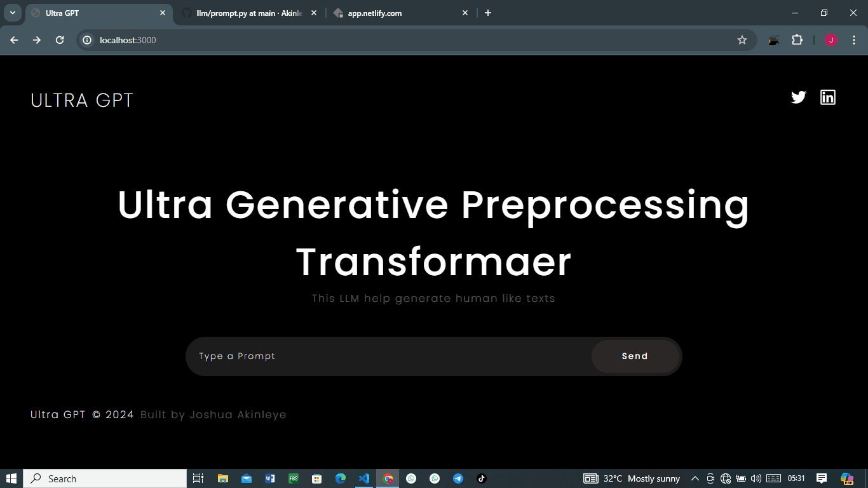Image resolution: width=868 pixels, height=488 pixels.
Task: Switch to the app.netlify.com tab
Action: click(x=400, y=13)
